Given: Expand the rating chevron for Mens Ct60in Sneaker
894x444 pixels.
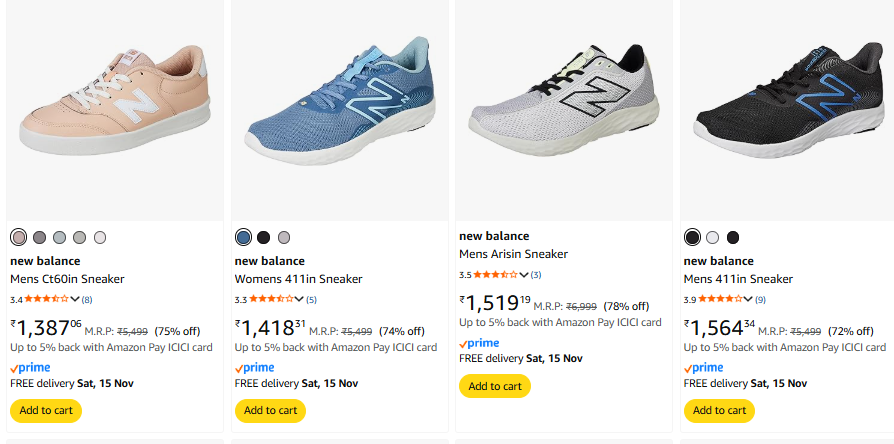Looking at the screenshot, I should click(75, 299).
